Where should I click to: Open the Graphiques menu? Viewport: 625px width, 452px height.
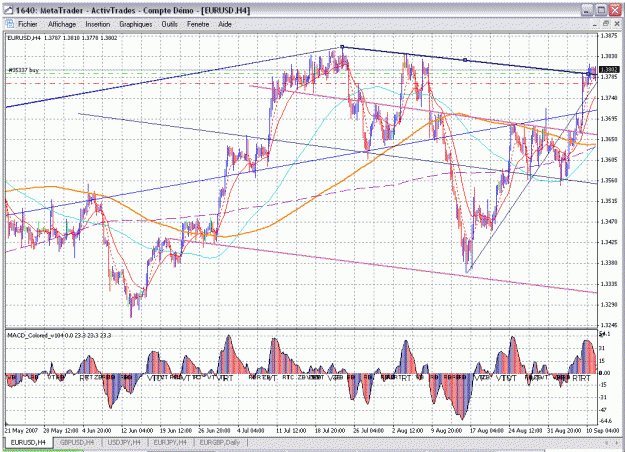coord(136,24)
